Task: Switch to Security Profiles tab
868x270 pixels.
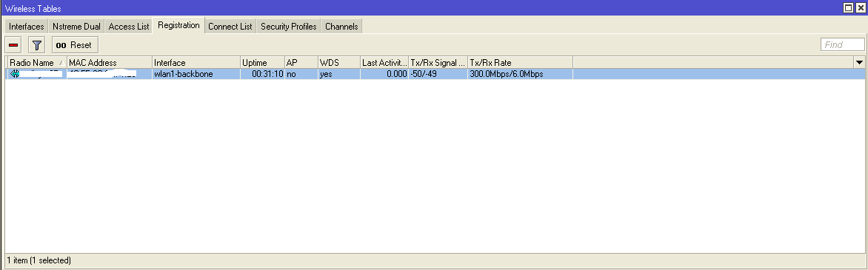Action: tap(288, 27)
